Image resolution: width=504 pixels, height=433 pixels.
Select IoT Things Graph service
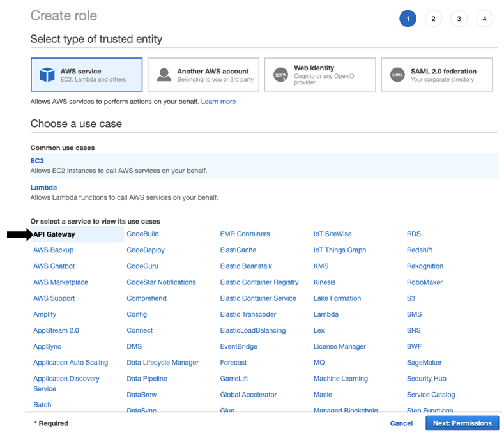(x=340, y=250)
